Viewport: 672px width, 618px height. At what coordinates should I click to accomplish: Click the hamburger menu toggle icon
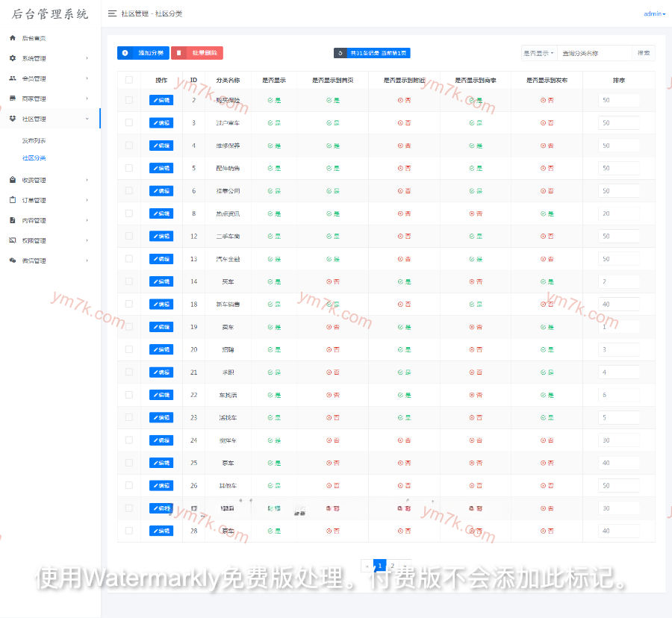pos(112,13)
